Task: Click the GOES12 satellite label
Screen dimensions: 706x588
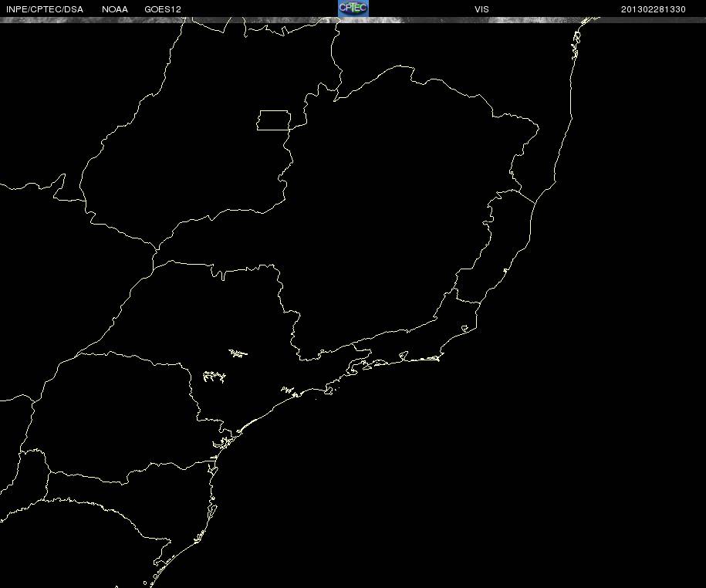Action: [x=163, y=9]
